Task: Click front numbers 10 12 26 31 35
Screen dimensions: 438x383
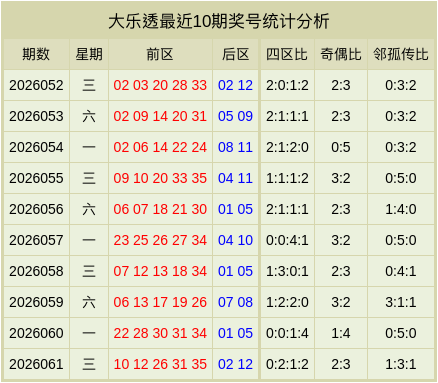Action: [160, 364]
